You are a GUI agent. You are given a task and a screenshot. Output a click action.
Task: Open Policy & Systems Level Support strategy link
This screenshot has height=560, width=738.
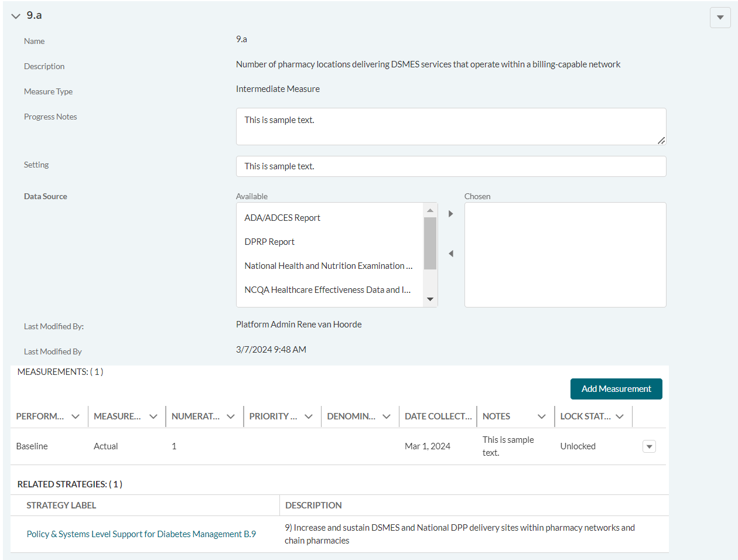[x=141, y=534]
